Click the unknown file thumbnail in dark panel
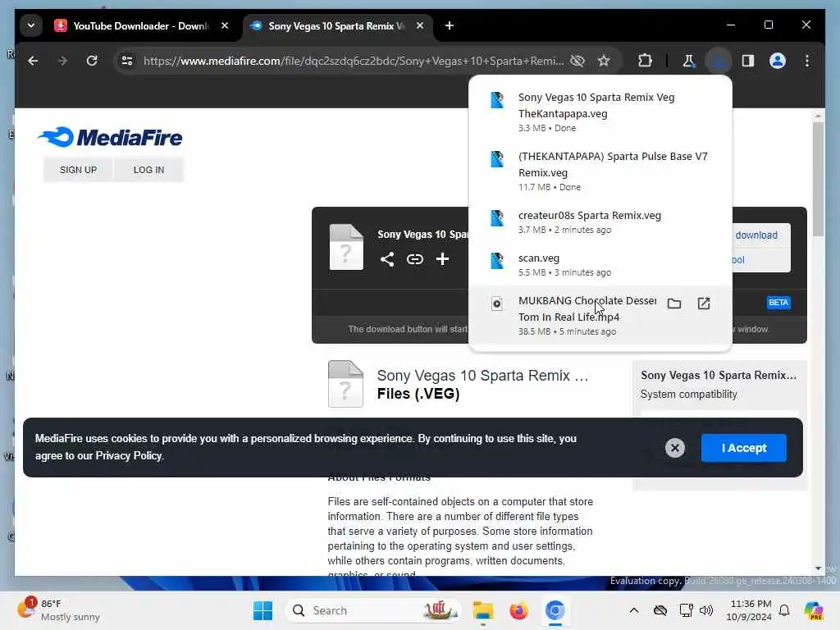840x630 pixels. (x=346, y=246)
